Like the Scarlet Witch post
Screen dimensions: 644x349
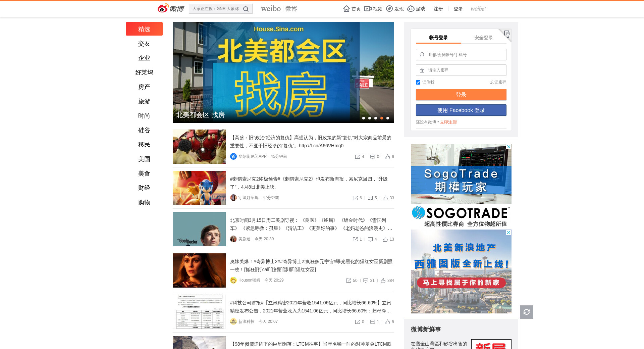[x=383, y=281]
